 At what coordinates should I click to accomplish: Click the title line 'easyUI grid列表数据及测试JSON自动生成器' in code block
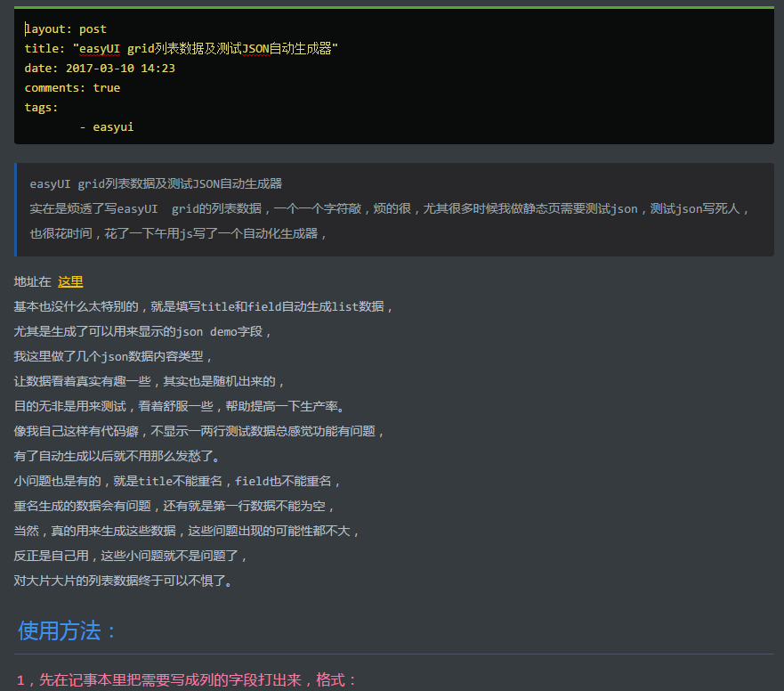pos(182,49)
